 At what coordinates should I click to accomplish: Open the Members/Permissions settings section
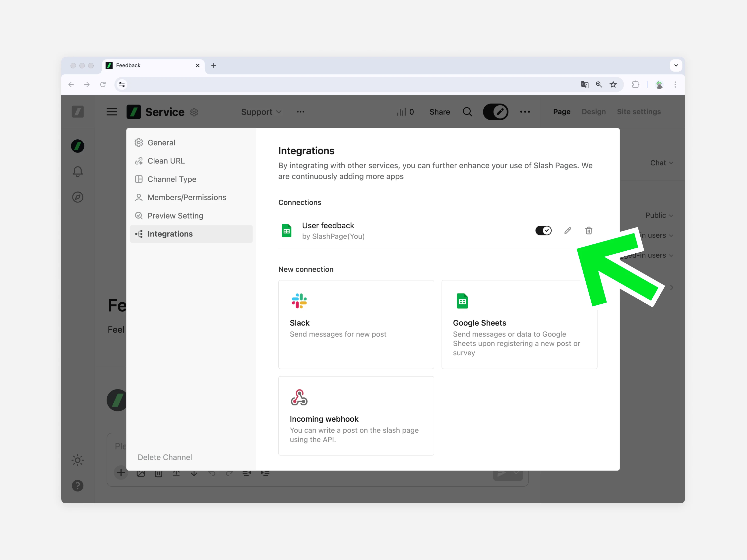click(x=191, y=197)
